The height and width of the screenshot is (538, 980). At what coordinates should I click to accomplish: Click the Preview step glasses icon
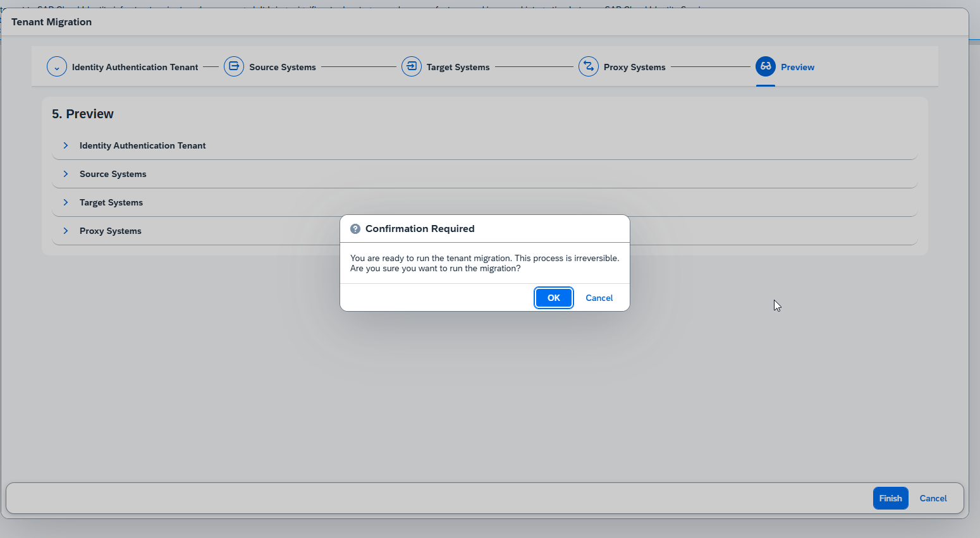pyautogui.click(x=766, y=66)
